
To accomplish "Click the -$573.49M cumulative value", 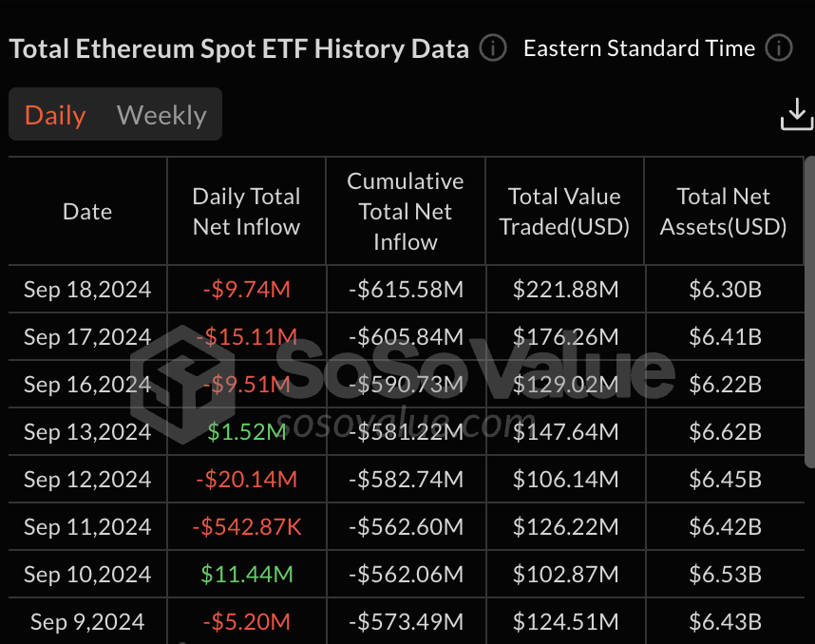I will (406, 622).
